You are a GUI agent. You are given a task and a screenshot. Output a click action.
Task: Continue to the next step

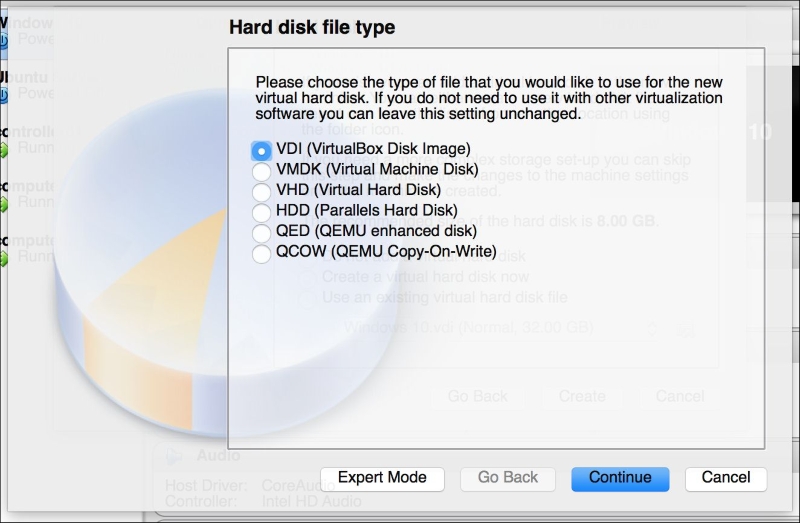click(620, 479)
